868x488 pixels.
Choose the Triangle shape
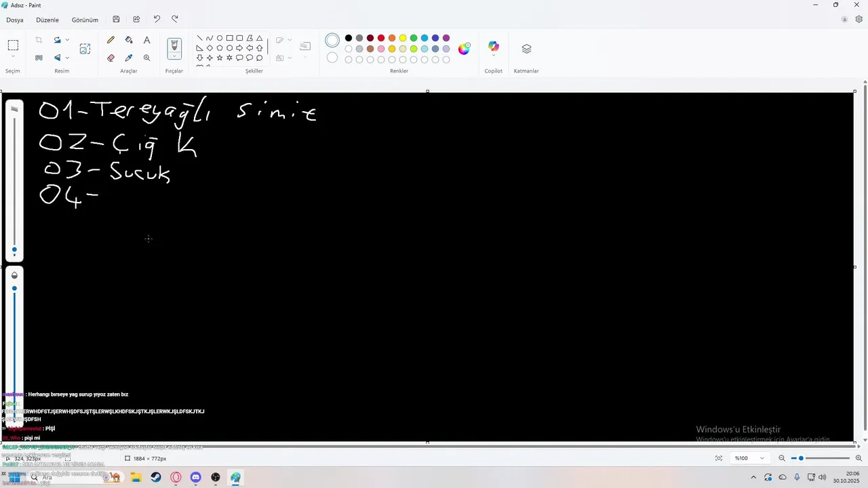(x=259, y=38)
